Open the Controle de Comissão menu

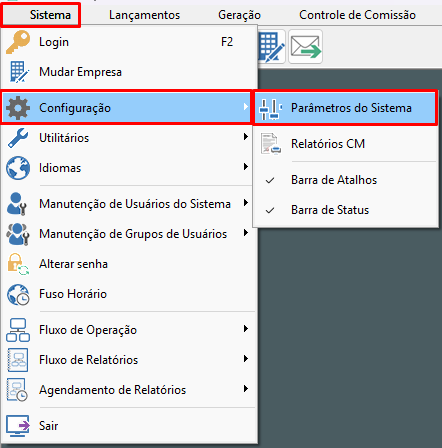[x=357, y=15]
